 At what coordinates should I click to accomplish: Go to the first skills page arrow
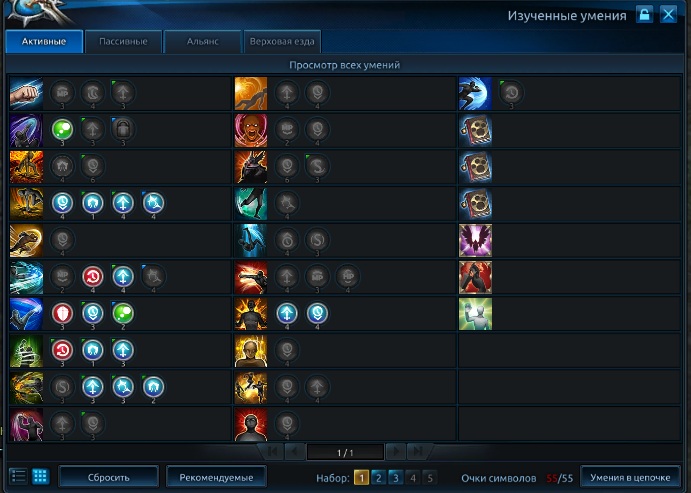click(272, 452)
